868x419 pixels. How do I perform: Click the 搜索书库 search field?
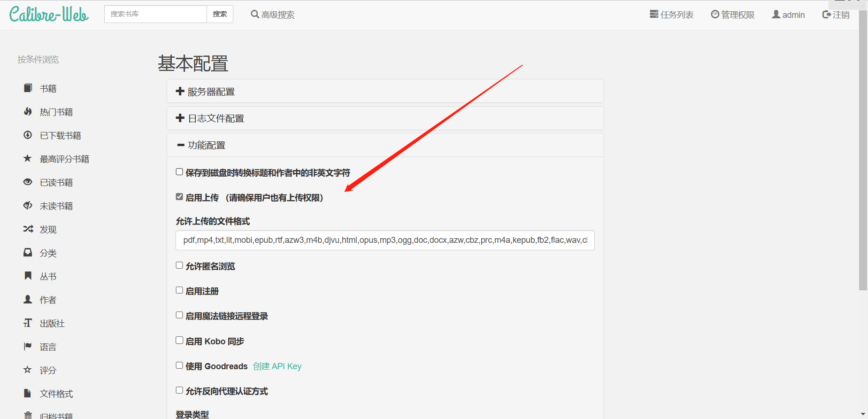pyautogui.click(x=155, y=14)
